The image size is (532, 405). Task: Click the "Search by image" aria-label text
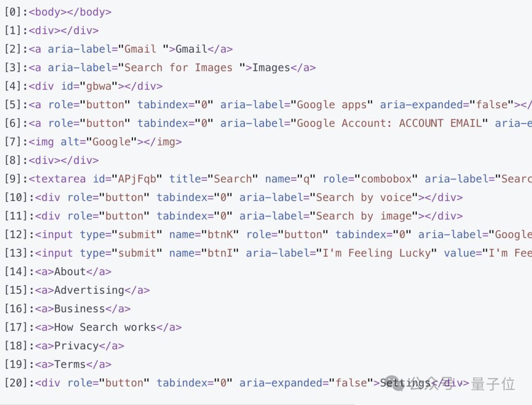(x=364, y=216)
